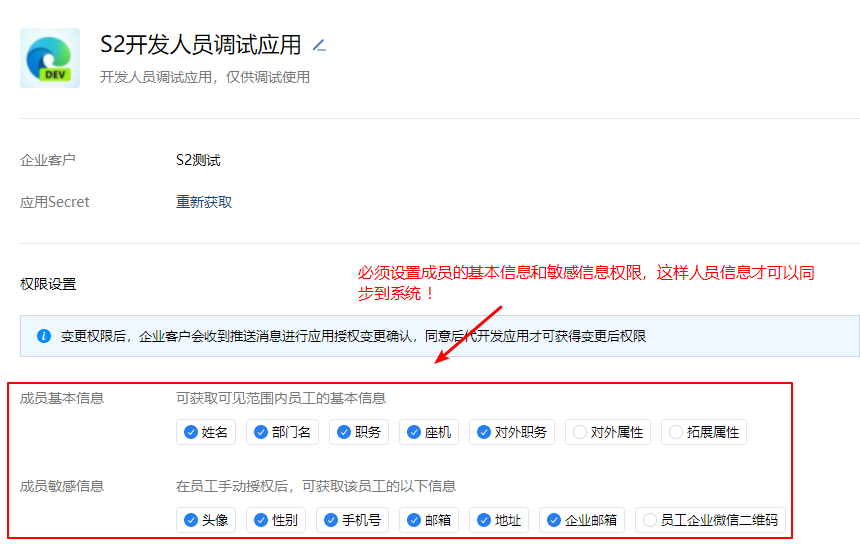Toggle the 性别 checkbox

(260, 520)
